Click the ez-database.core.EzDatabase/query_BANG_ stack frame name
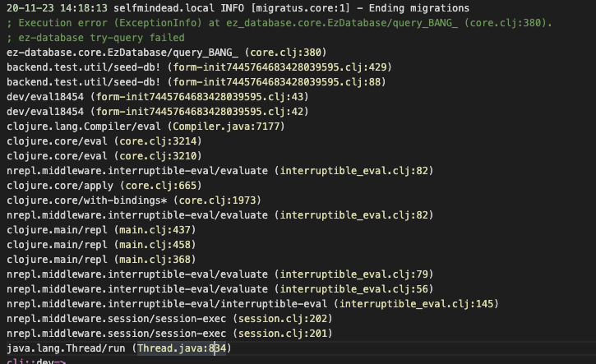 click(x=122, y=53)
